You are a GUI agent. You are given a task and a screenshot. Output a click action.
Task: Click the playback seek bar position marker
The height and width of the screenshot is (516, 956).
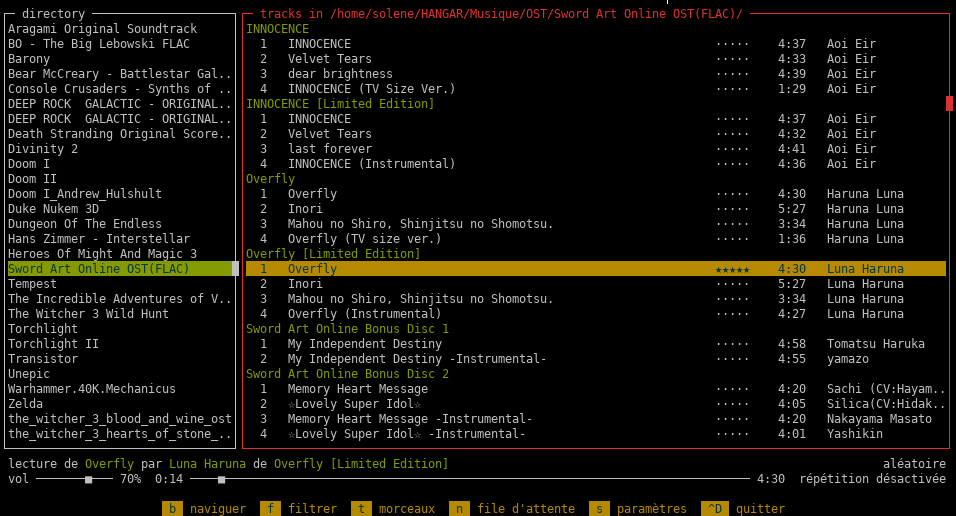click(x=221, y=479)
